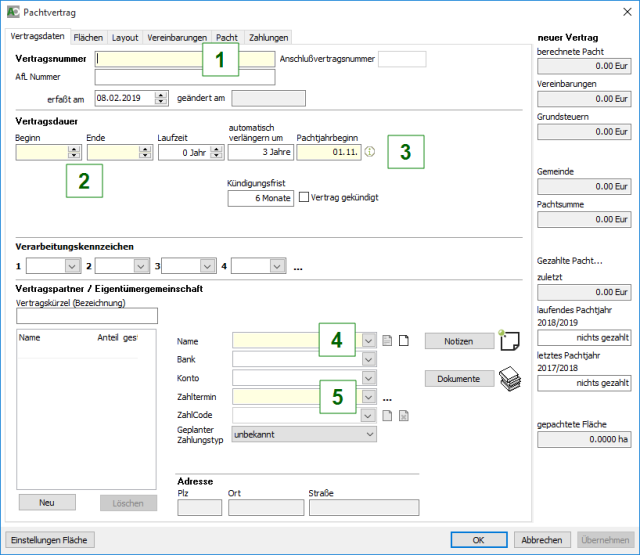Click the blank page icon beside Name

pyautogui.click(x=404, y=341)
